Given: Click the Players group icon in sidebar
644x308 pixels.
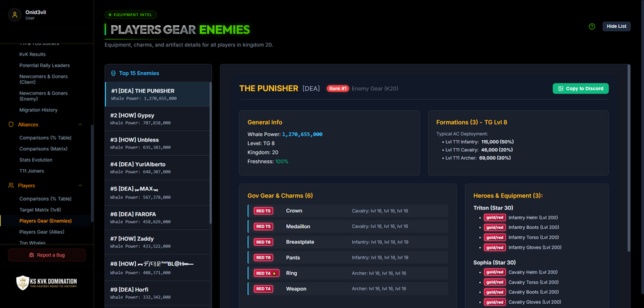Looking at the screenshot, I should pos(11,185).
